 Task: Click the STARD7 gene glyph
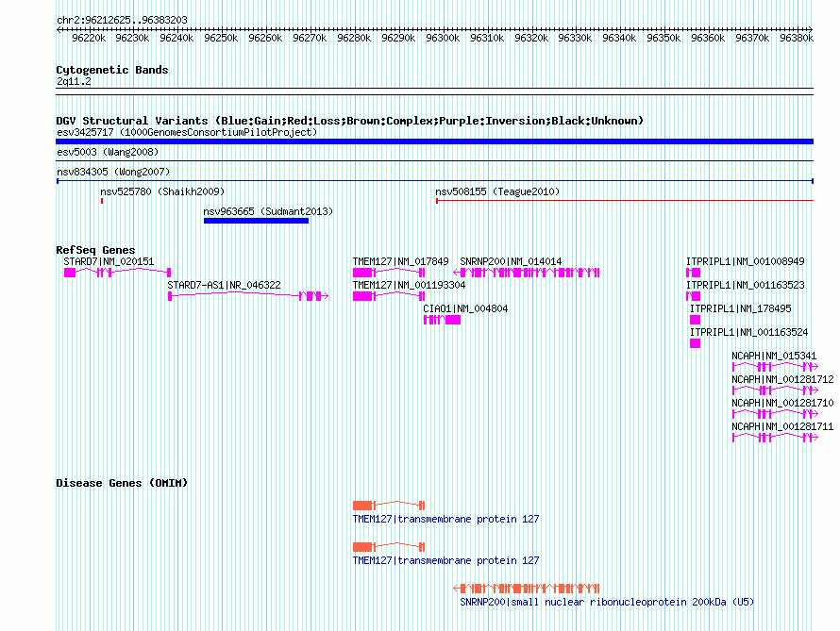[117, 273]
